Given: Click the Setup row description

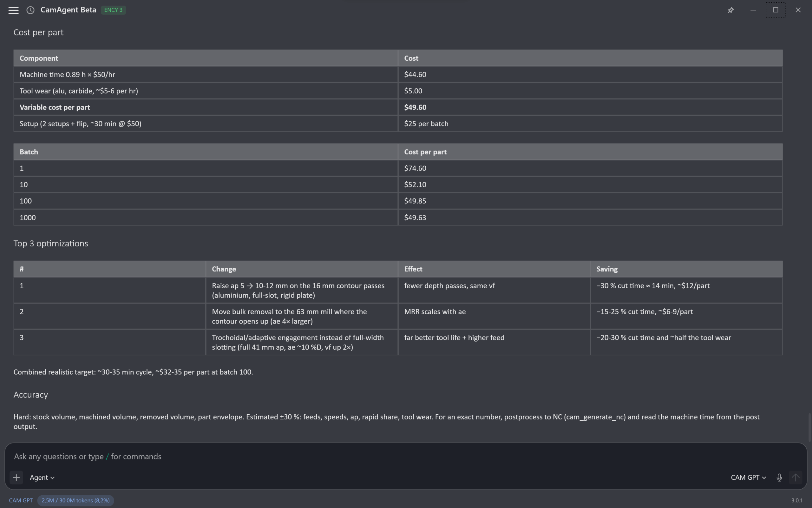Looking at the screenshot, I should pos(81,124).
